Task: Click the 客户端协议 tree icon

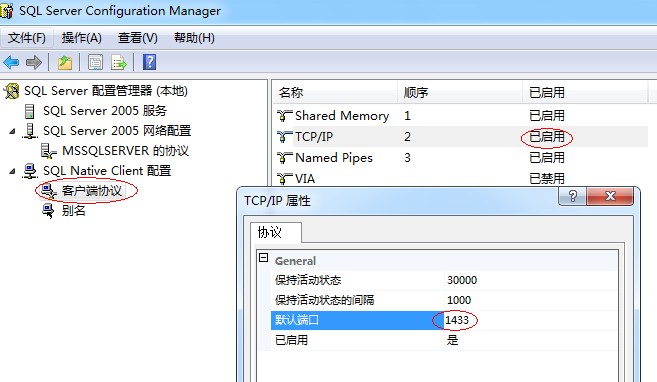Action: coord(49,191)
